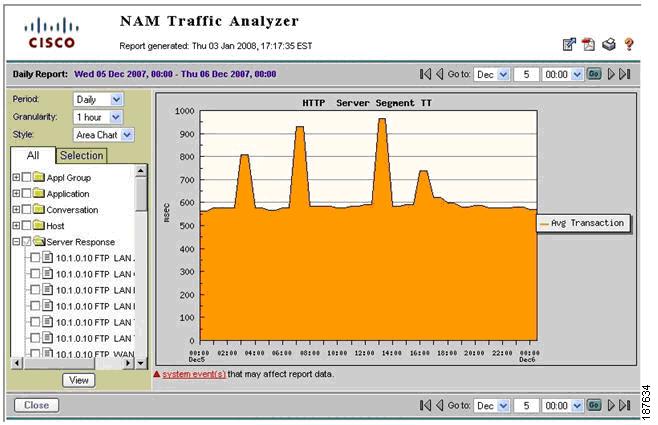Click the open Server Response folder icon
This screenshot has width=658, height=425.
coord(39,241)
